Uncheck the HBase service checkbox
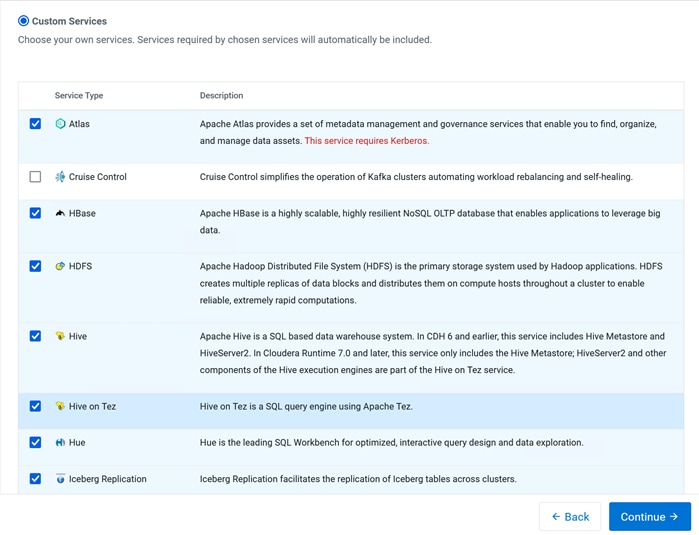This screenshot has width=699, height=535. [x=35, y=213]
